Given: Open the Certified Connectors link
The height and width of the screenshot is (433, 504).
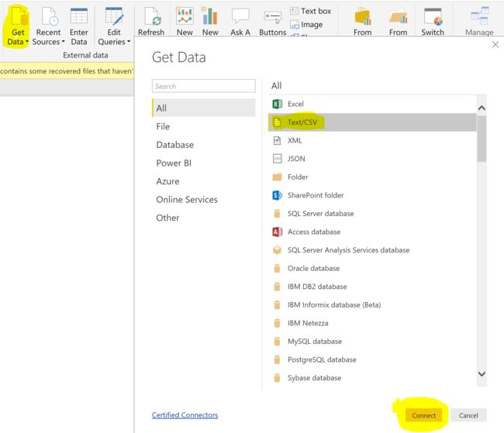Looking at the screenshot, I should click(185, 415).
